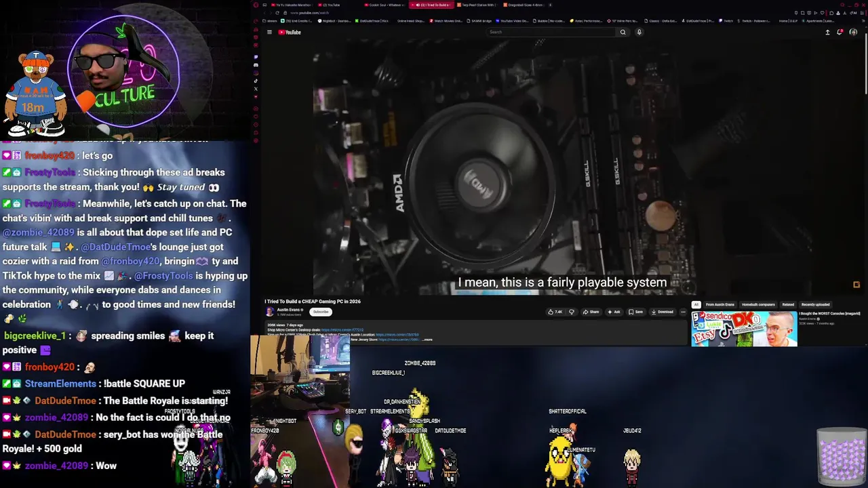
Task: Click the browser reload button
Action: click(277, 13)
